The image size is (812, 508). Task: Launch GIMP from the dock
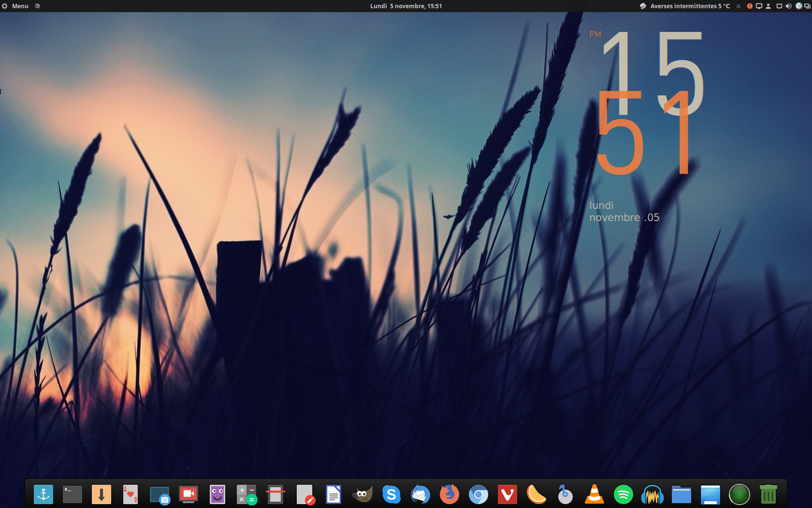click(362, 494)
